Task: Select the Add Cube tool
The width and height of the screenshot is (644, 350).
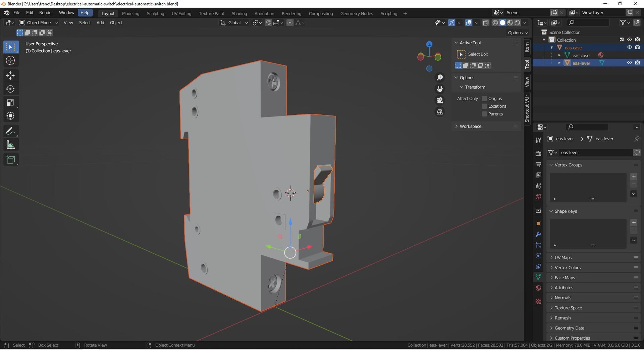Action: pyautogui.click(x=10, y=160)
